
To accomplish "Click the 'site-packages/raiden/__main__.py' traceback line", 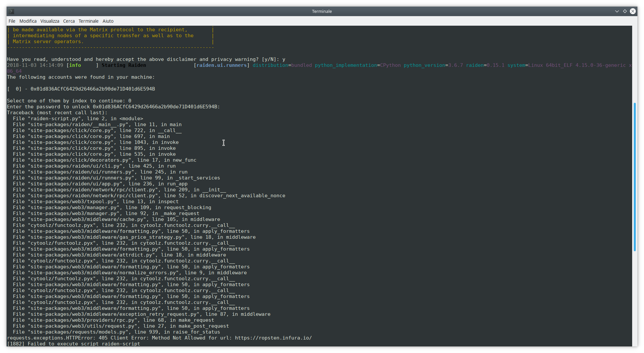I will click(97, 124).
